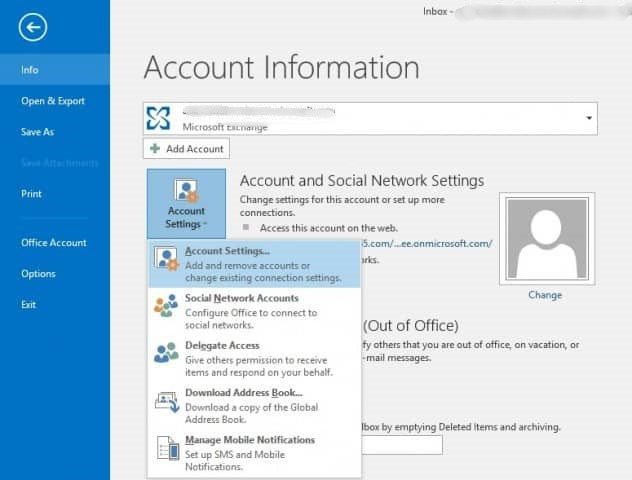Click the Download Address Book icon
This screenshot has width=632, height=480.
(167, 402)
